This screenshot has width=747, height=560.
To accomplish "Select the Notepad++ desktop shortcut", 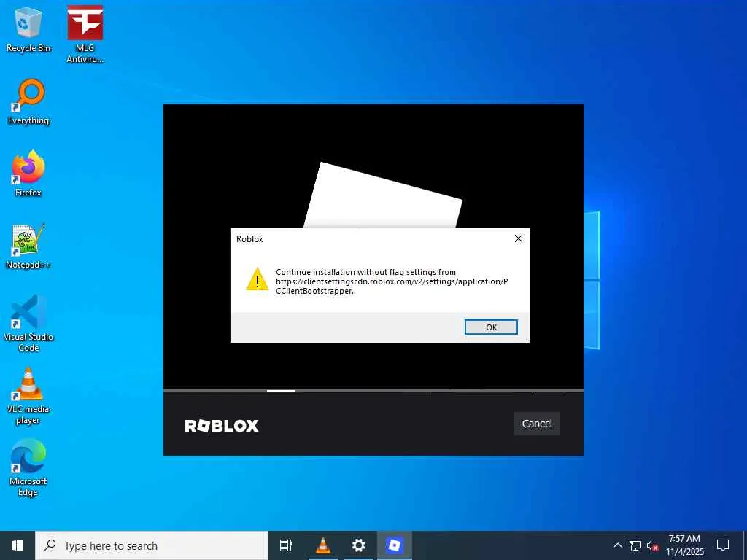I will (x=28, y=246).
